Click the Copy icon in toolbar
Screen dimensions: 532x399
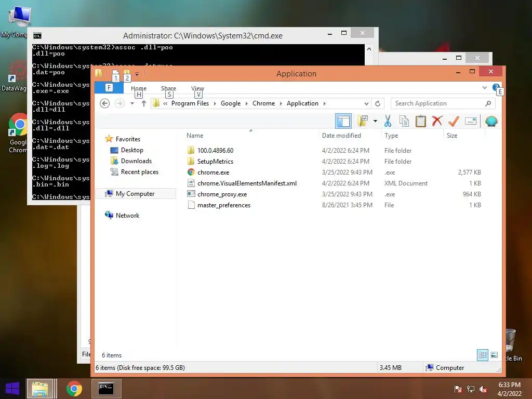pos(404,121)
